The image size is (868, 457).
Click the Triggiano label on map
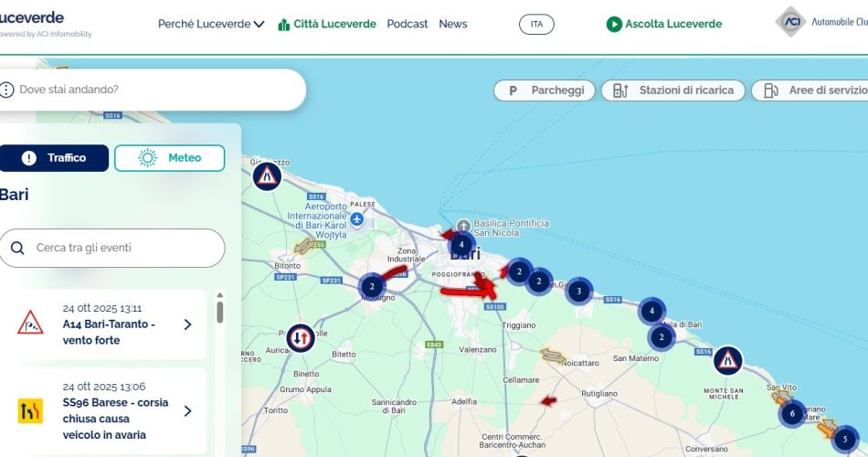coord(518,325)
